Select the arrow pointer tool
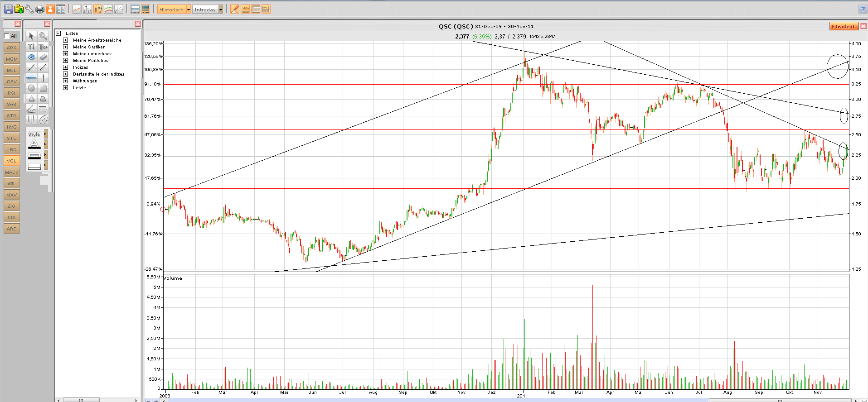 [x=31, y=36]
